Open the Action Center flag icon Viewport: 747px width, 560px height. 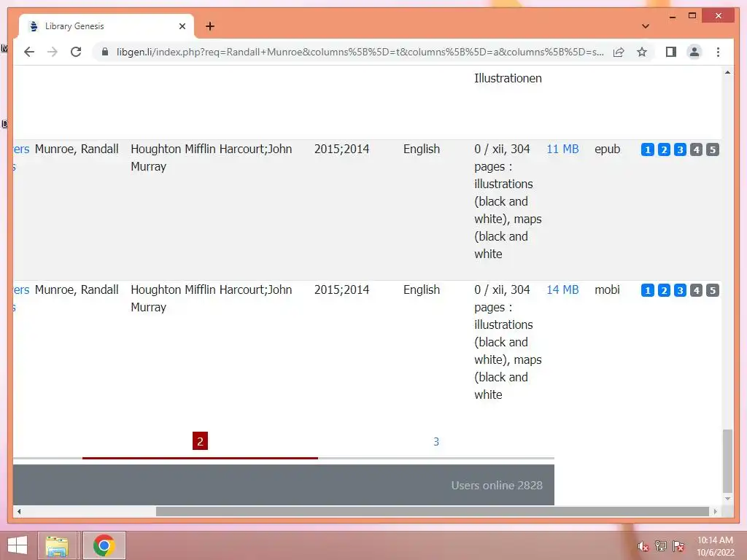(678, 546)
